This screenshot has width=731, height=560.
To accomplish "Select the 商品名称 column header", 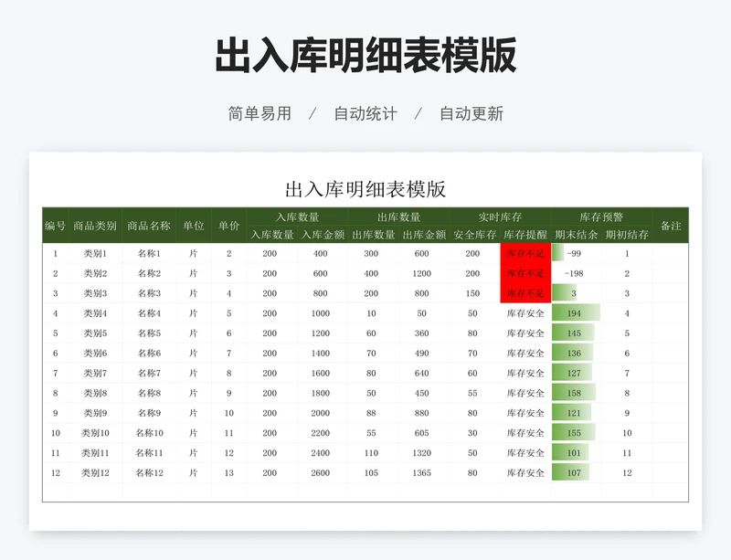I will [149, 226].
